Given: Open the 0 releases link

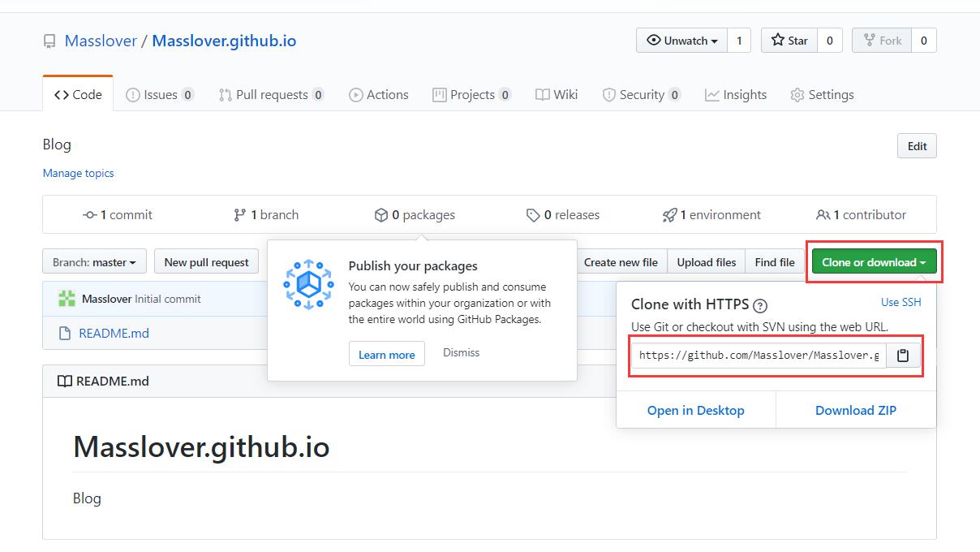Looking at the screenshot, I should tap(563, 215).
